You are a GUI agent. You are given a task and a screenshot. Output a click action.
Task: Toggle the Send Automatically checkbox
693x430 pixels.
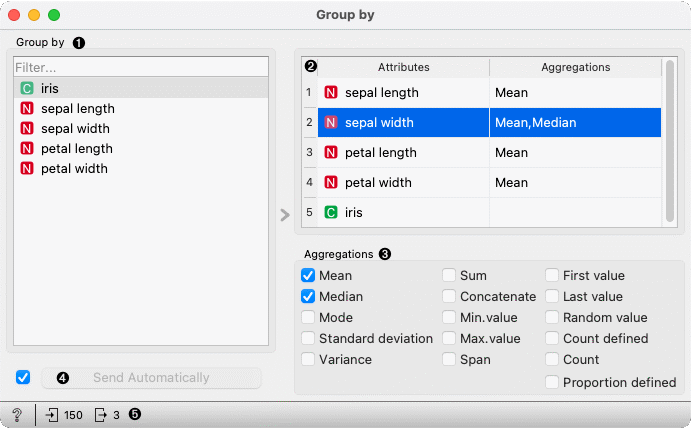point(23,377)
